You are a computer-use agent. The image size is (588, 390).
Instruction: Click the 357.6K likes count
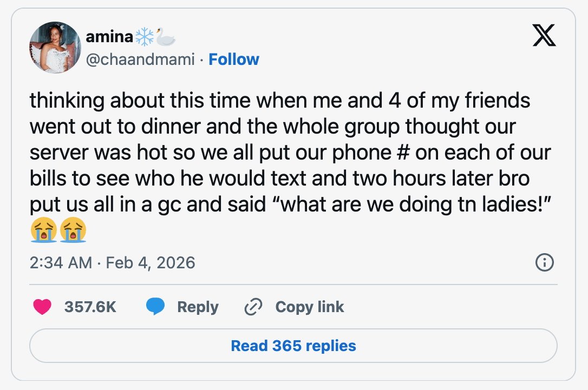tap(90, 307)
